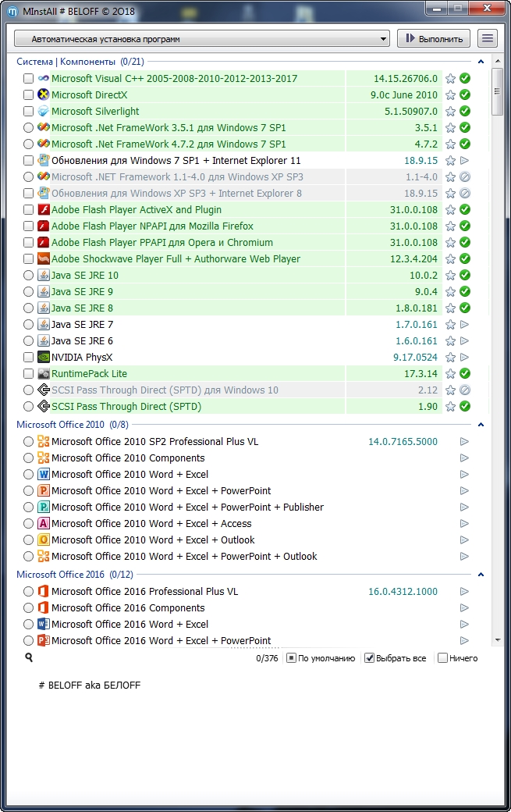Click the Adobe Shockwave Player icon
The height and width of the screenshot is (812, 511).
(44, 259)
